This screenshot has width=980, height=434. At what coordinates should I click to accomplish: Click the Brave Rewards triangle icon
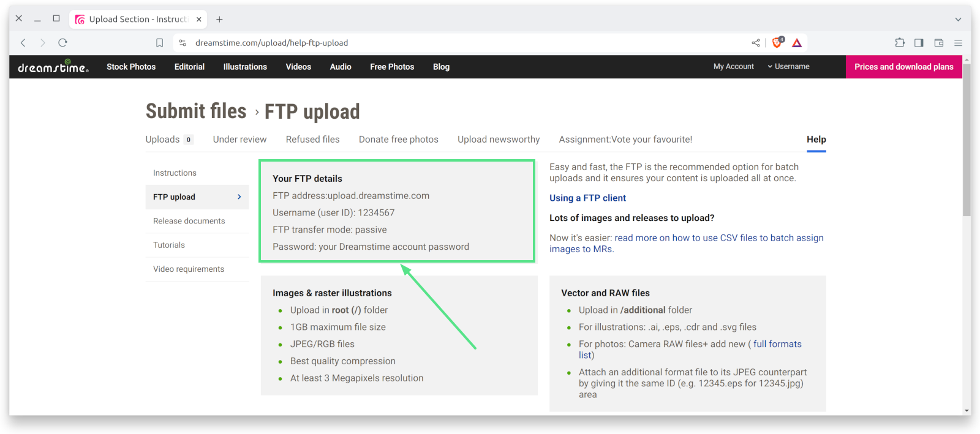coord(797,43)
